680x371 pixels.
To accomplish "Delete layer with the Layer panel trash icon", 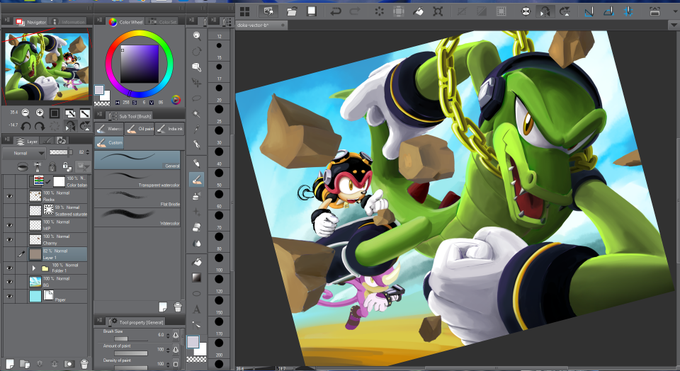I will click(x=85, y=363).
